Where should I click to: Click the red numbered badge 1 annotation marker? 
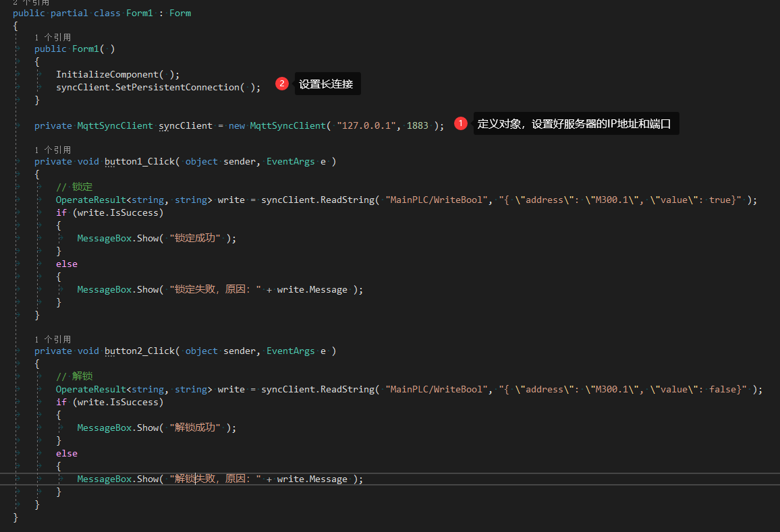tap(461, 123)
